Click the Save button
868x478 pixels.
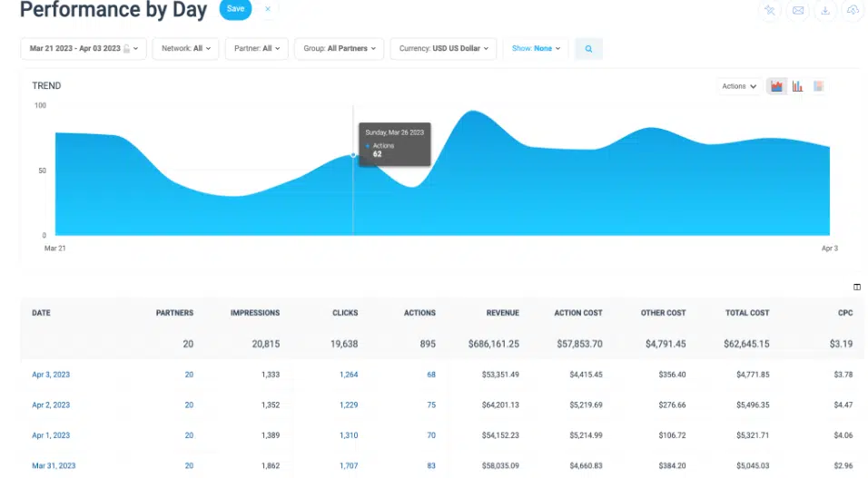[x=235, y=9]
